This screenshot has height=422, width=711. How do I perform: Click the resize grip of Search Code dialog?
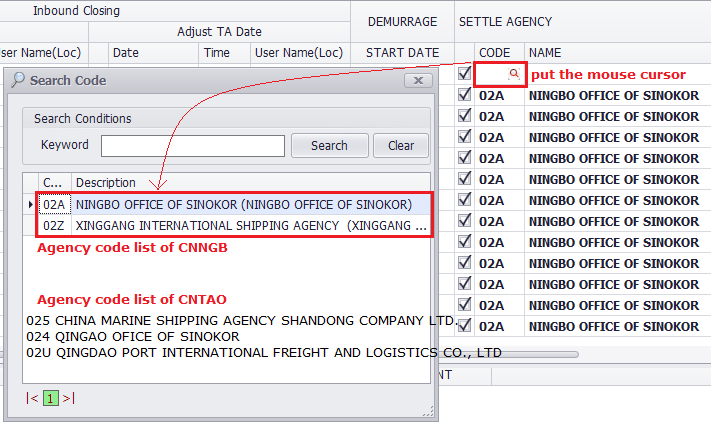tap(428, 411)
